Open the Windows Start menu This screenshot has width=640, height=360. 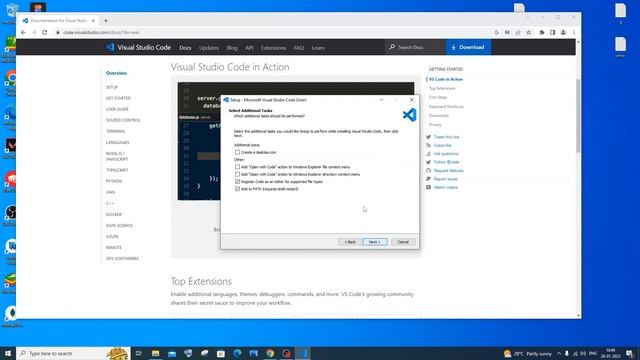click(7, 353)
